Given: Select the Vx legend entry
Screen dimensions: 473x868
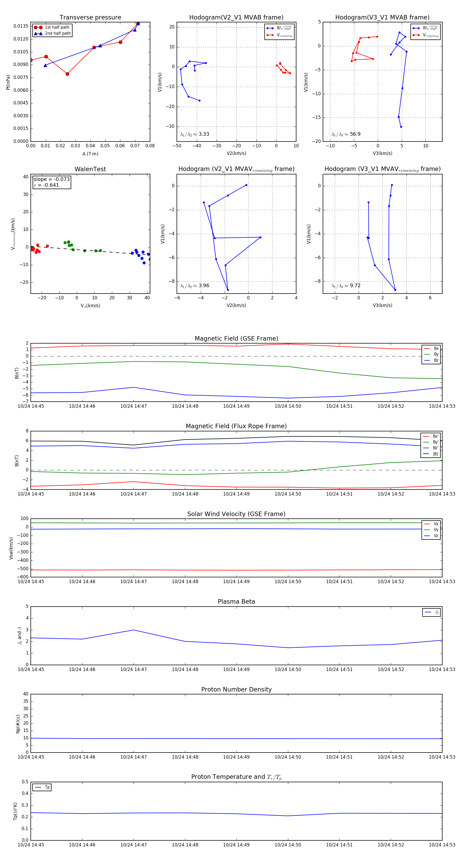Looking at the screenshot, I should click(x=431, y=524).
